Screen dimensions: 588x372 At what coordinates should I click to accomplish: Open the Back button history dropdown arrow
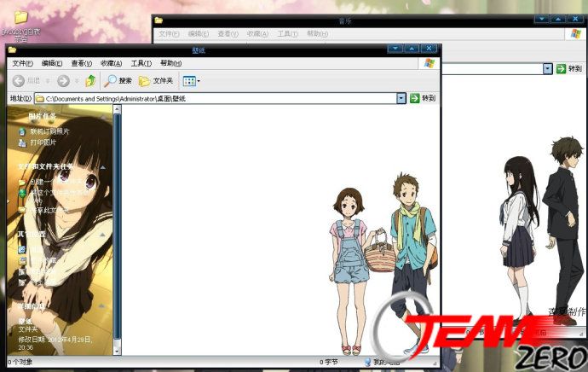pyautogui.click(x=47, y=81)
